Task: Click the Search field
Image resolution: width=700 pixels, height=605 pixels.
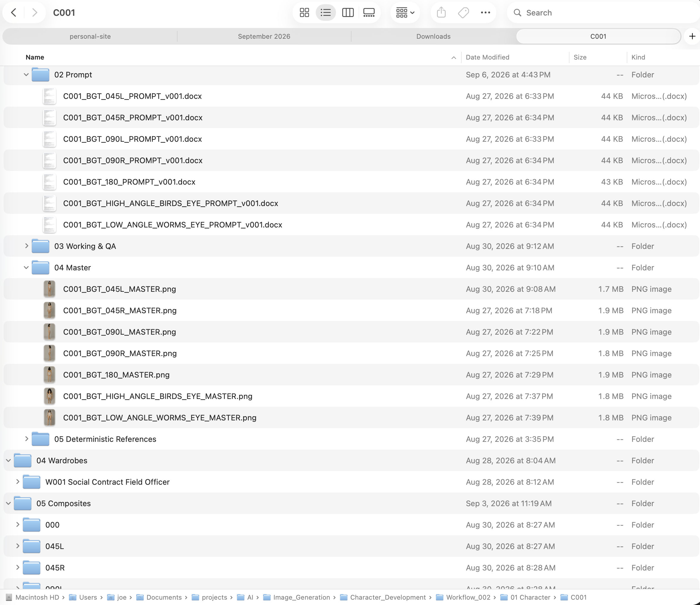Action: [603, 13]
